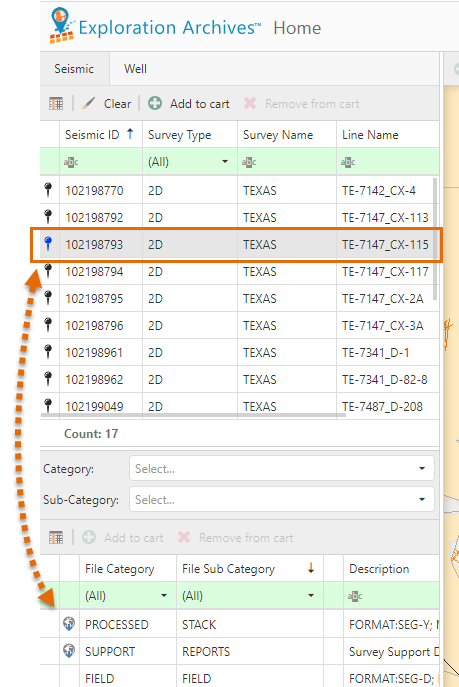Viewport: 459px width, 687px height.
Task: Select the SUPPORT file category cell
Action: pyautogui.click(x=128, y=652)
